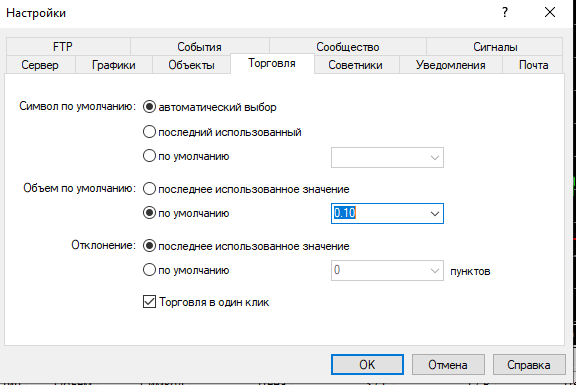
Task: Toggle Торговля в один клик checkbox
Action: (x=149, y=302)
